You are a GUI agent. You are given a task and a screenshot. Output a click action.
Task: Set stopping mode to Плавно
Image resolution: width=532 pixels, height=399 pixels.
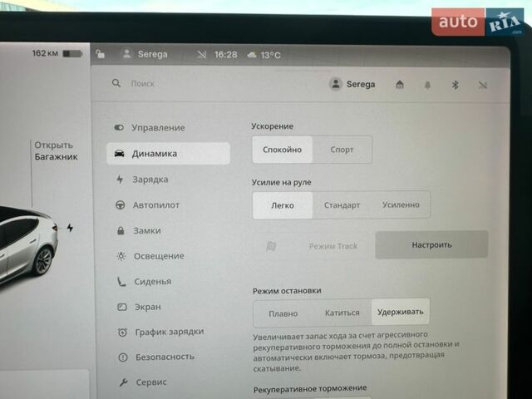tap(283, 313)
